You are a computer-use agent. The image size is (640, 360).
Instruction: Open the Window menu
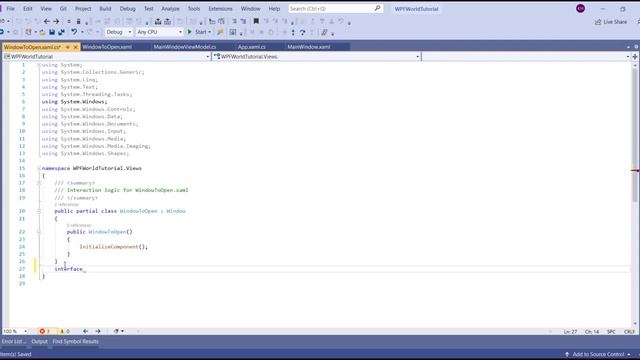click(x=250, y=9)
